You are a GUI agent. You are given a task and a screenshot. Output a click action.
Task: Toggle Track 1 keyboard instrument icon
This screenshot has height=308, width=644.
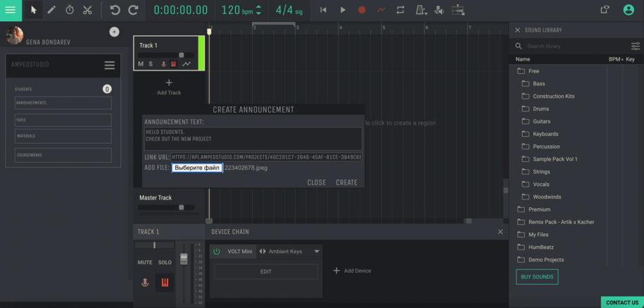(173, 63)
